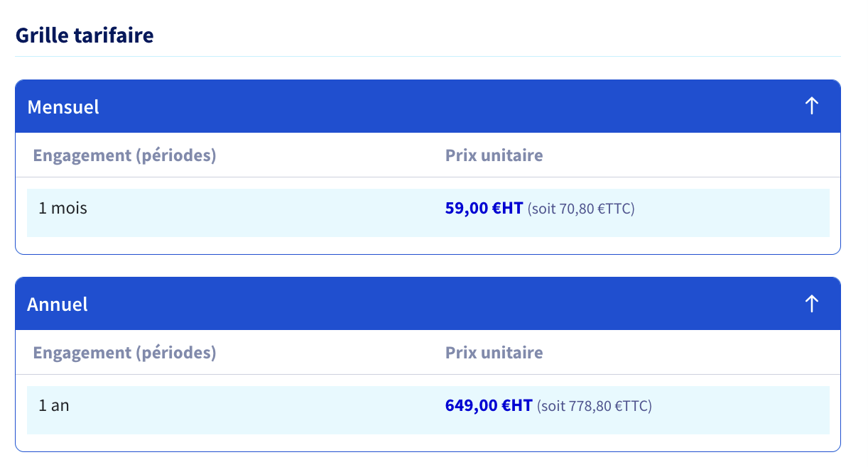Click Engagement (périodes) column header under Annuel
Image resolution: width=868 pixels, height=467 pixels.
coord(124,352)
